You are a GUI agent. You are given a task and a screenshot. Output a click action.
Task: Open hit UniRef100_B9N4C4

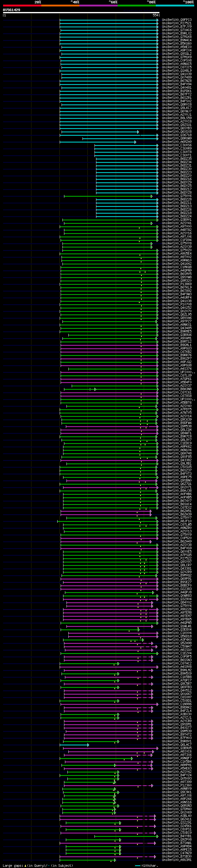click(177, 40)
